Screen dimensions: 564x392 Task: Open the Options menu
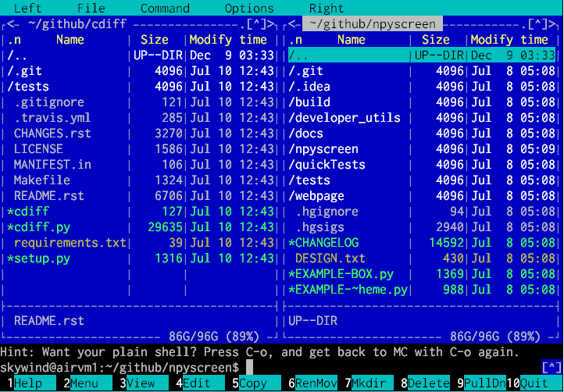[x=249, y=8]
